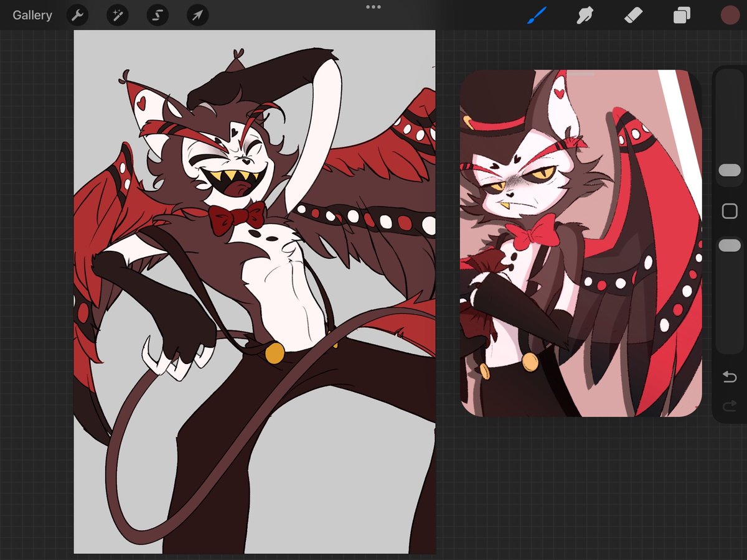This screenshot has height=560, width=747.
Task: Select the Brush tool
Action: [537, 15]
